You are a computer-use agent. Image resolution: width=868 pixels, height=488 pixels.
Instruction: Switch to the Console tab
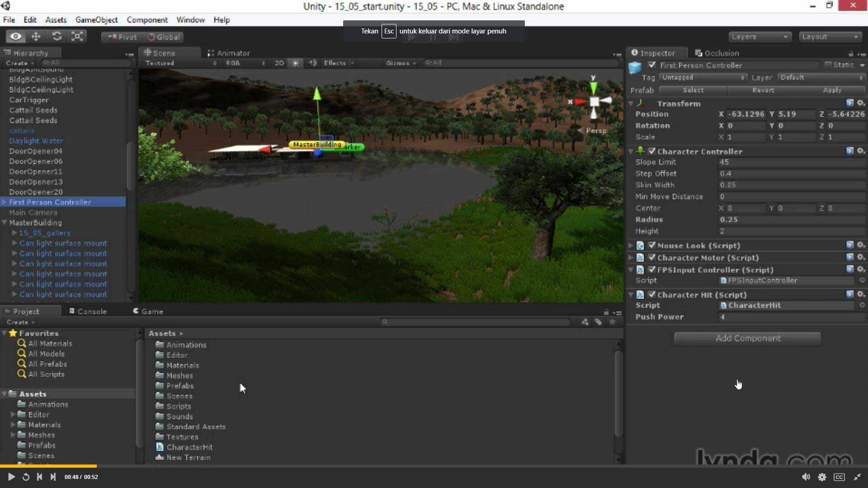tap(88, 311)
